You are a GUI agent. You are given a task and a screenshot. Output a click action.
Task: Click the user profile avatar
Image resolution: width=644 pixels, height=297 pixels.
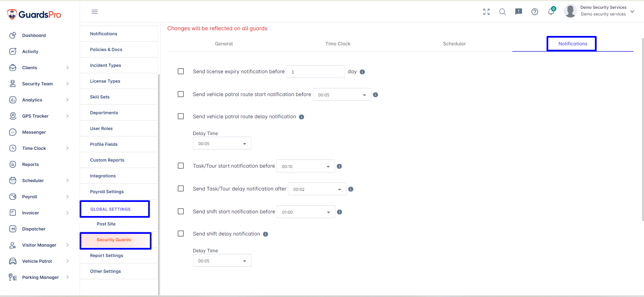point(570,11)
